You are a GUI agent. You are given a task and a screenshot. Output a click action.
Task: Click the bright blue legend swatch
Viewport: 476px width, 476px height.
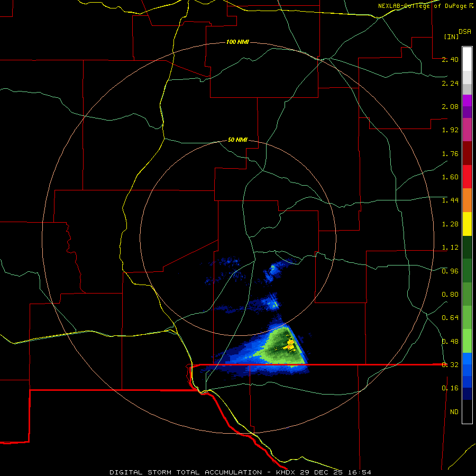pyautogui.click(x=467, y=359)
